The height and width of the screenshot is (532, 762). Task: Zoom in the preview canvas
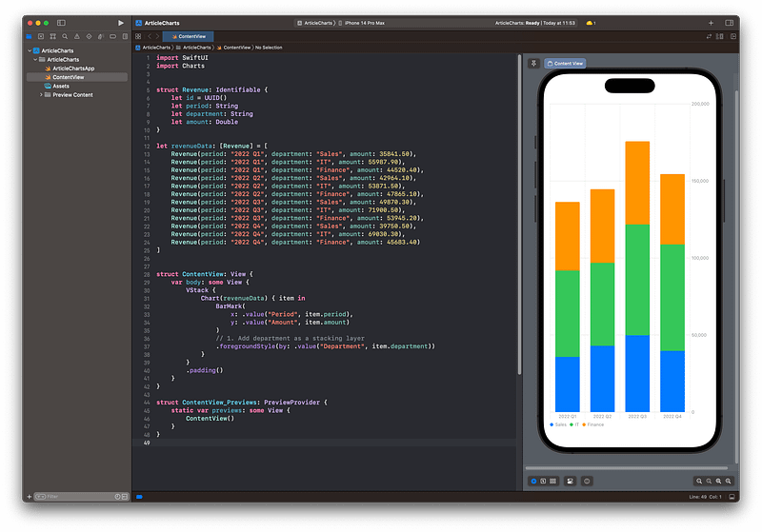(x=728, y=481)
